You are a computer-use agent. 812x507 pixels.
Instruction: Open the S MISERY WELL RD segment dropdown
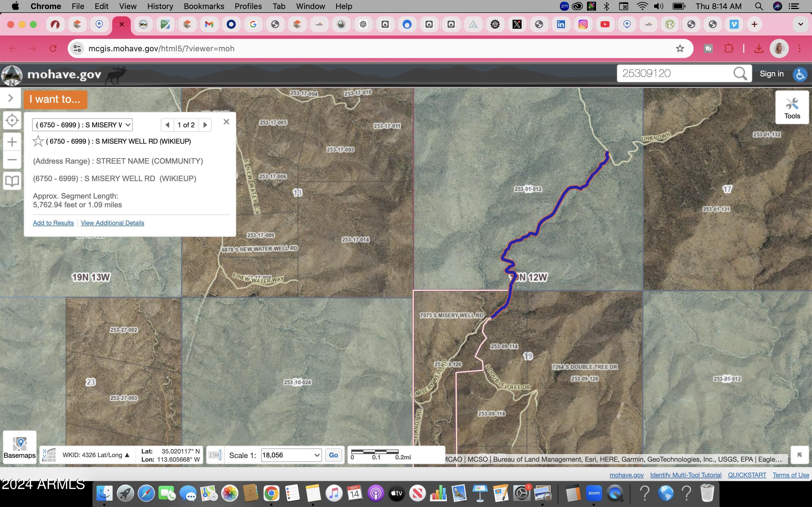coord(82,124)
